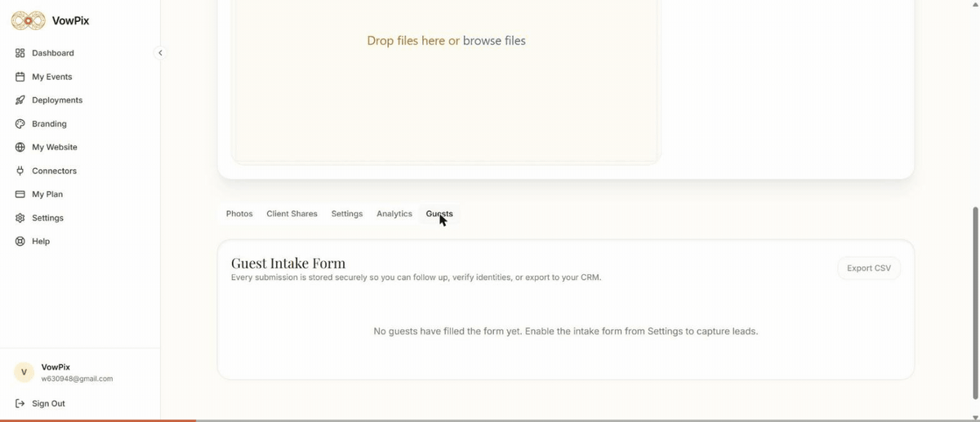Click the VowPix brand name in the header

pos(70,21)
